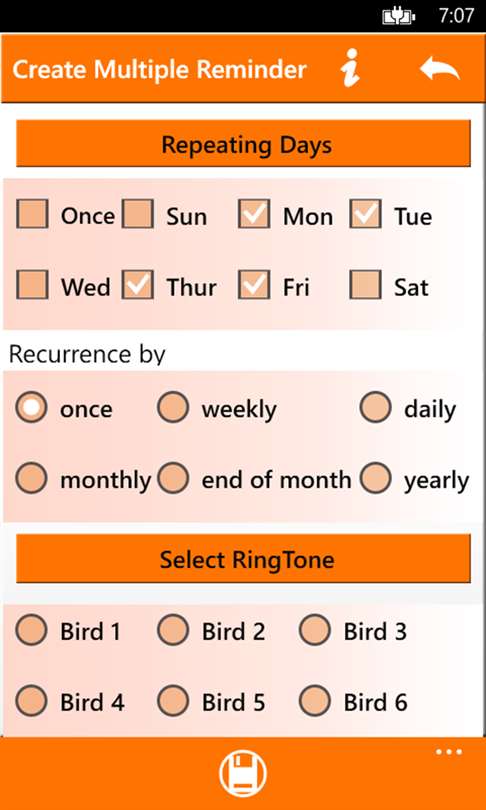Viewport: 486px width, 810px height.
Task: Click the Repeating Days header button
Action: [x=243, y=144]
